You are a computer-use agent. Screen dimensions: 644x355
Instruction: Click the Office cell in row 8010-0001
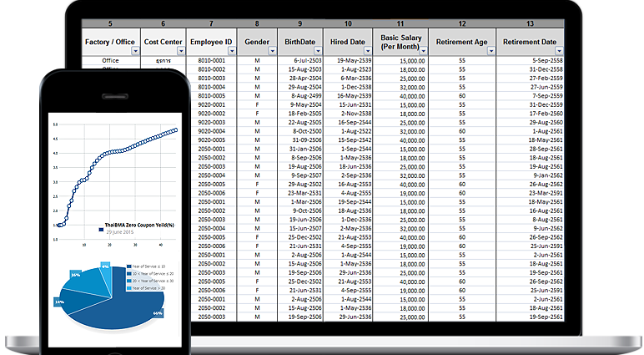[110, 60]
